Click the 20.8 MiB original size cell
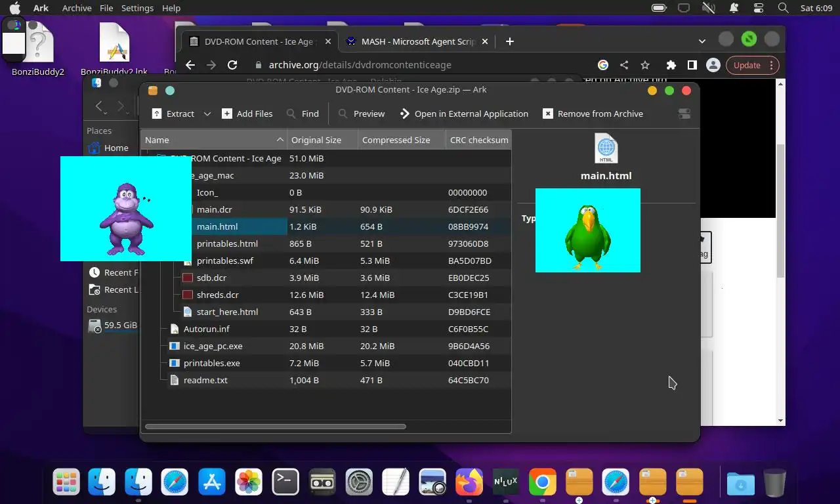 click(306, 346)
